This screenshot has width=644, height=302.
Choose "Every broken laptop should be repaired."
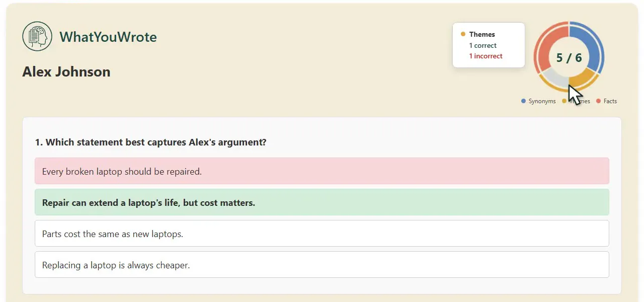322,171
